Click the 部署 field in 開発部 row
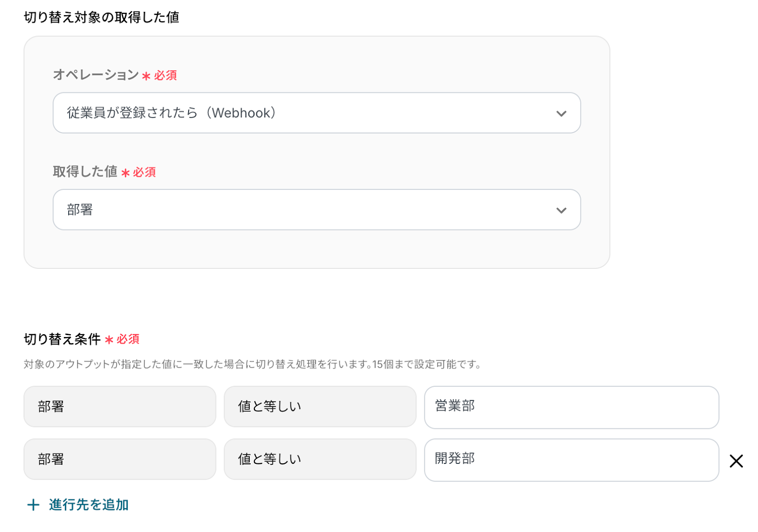The width and height of the screenshot is (758, 532). coord(119,459)
